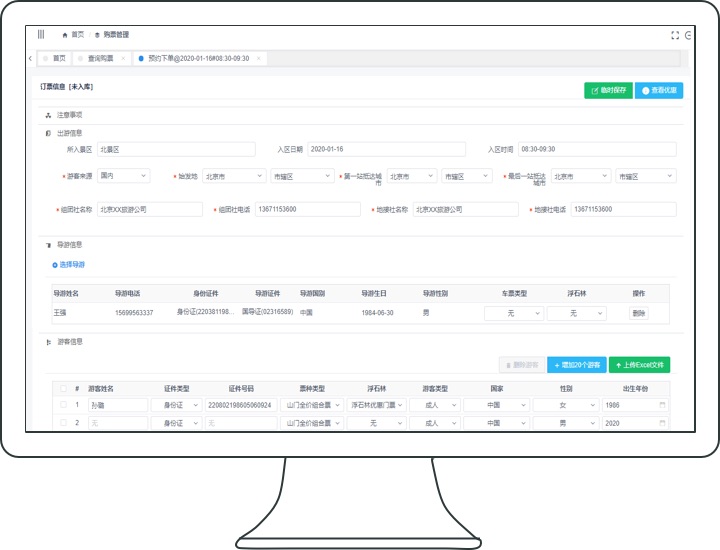The height and width of the screenshot is (550, 720).
Task: Open the 证件类型 dropdown in first tourist row
Action: tap(189, 405)
